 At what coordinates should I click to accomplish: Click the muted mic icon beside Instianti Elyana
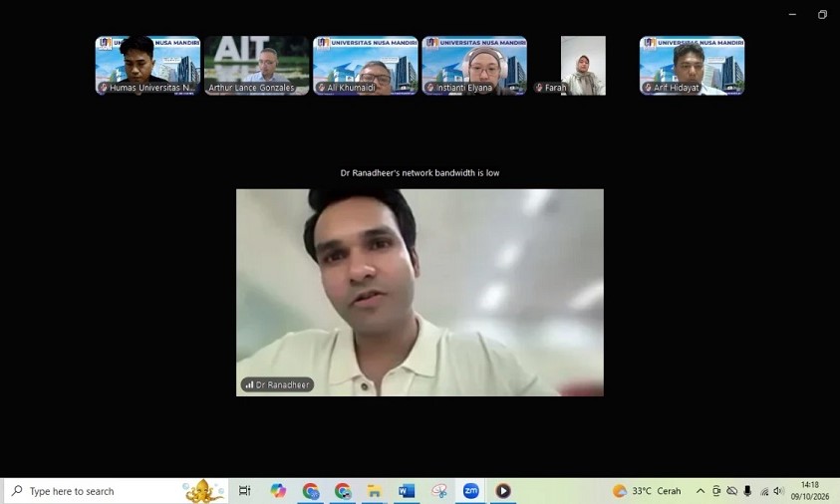[x=429, y=88]
